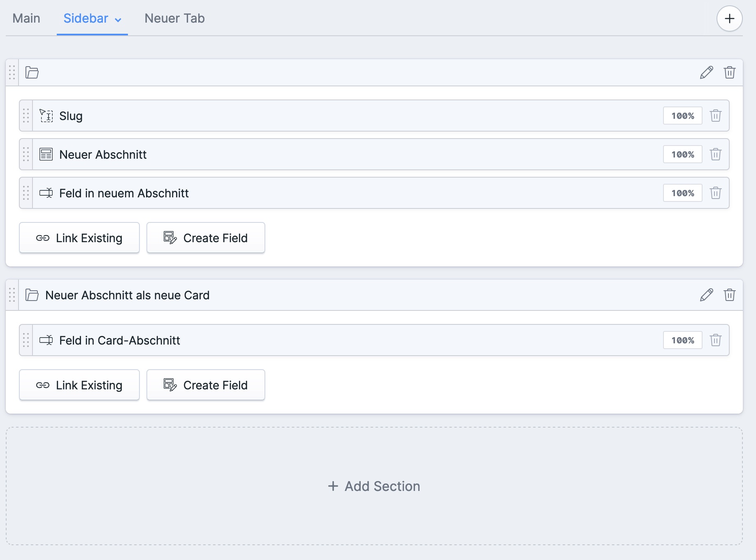
Task: Grab the unnamed section's drag handle
Action: point(12,72)
